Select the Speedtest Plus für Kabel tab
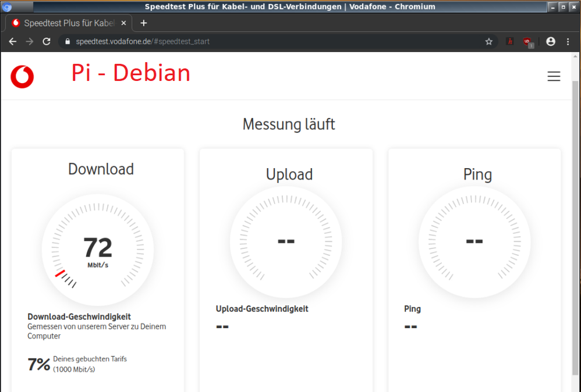This screenshot has height=392, width=581. pos(69,23)
